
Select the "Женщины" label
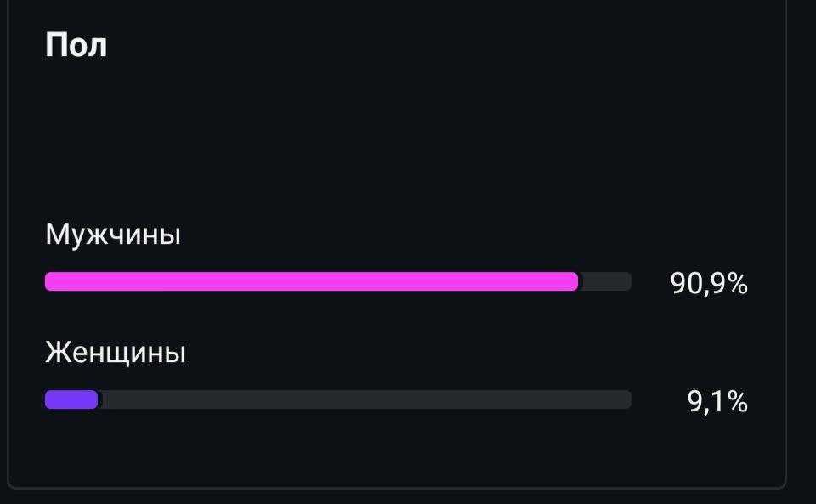point(116,352)
